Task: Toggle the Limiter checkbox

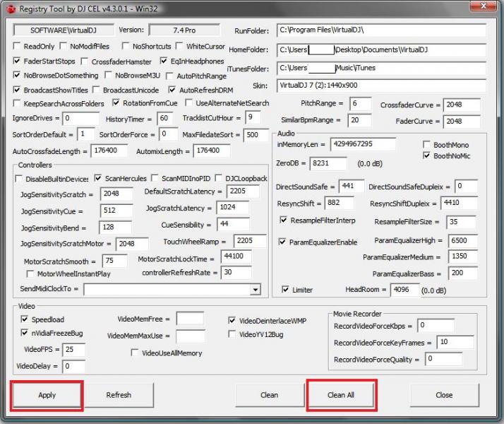Action: click(x=285, y=289)
